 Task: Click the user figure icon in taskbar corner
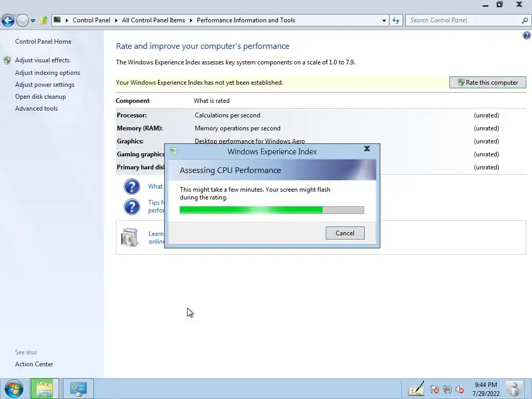(x=514, y=389)
